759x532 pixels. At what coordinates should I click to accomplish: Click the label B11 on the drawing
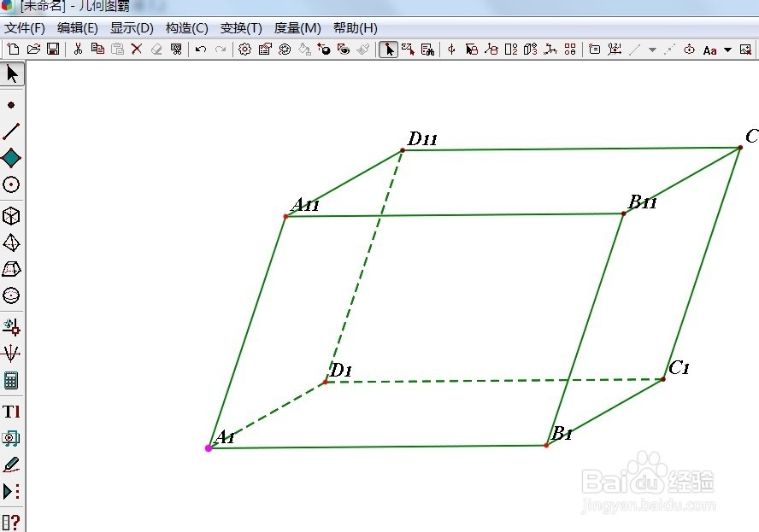(643, 202)
